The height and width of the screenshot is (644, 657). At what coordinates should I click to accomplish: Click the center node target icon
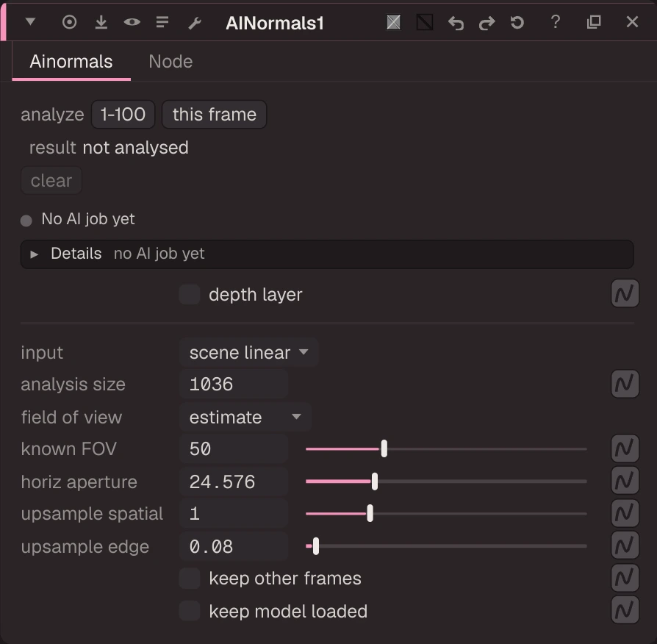[70, 22]
